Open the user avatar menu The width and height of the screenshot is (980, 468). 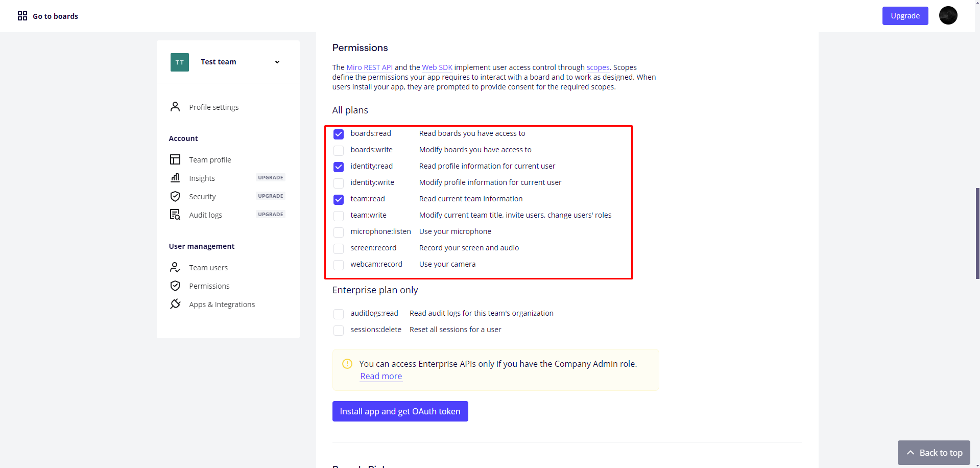(948, 15)
